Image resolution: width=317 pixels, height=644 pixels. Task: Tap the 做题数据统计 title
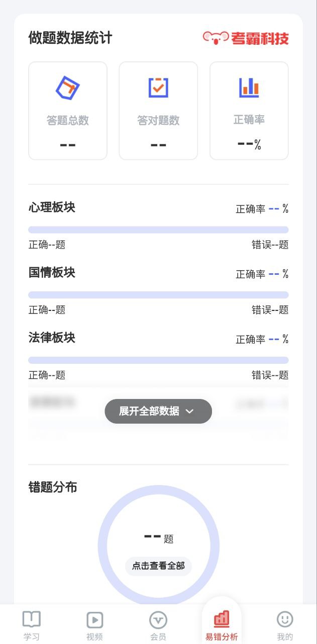[x=70, y=38]
